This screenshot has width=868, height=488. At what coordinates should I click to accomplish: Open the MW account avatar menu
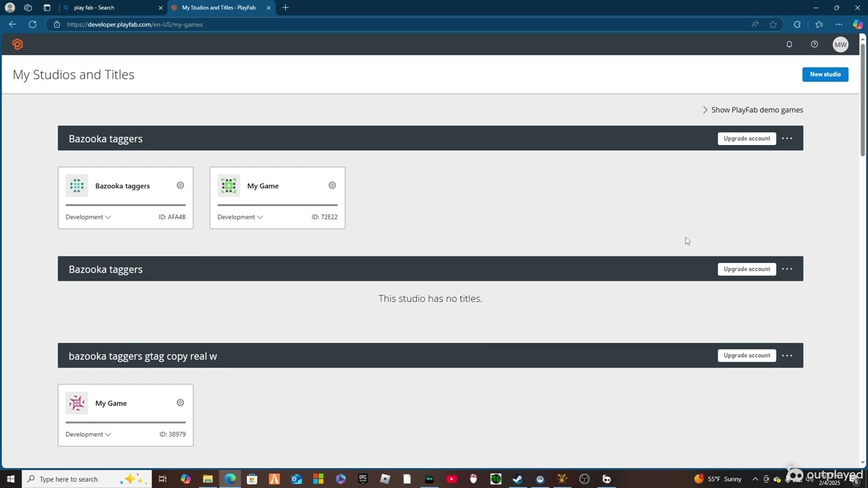841,44
